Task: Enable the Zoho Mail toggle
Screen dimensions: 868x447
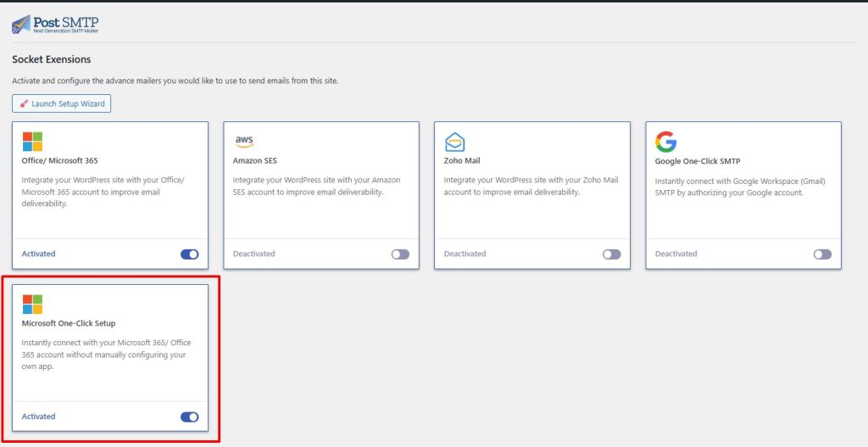Action: click(611, 254)
